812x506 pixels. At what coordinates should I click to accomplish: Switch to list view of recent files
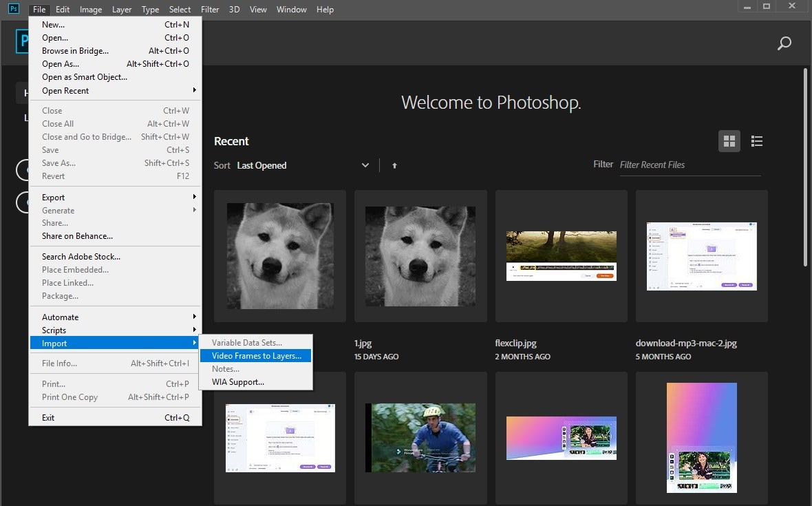tap(756, 141)
